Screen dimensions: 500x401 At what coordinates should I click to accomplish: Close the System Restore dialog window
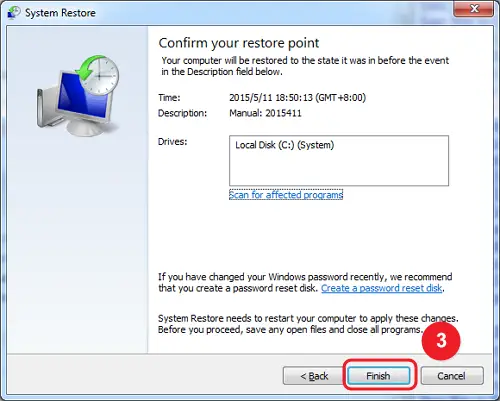point(474,8)
